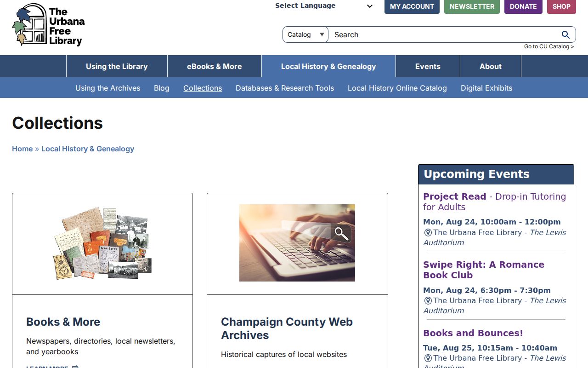Click the Upcoming Events heading

[476, 174]
